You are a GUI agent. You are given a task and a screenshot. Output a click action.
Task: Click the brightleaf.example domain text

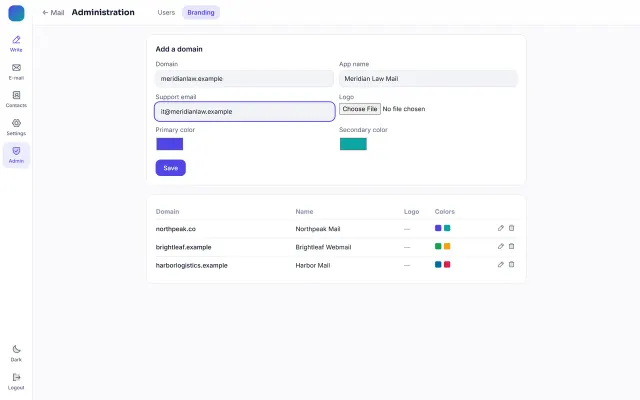tap(183, 247)
